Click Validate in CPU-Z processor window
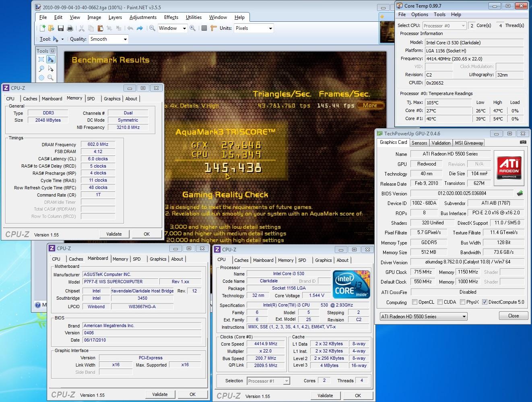 tap(325, 396)
